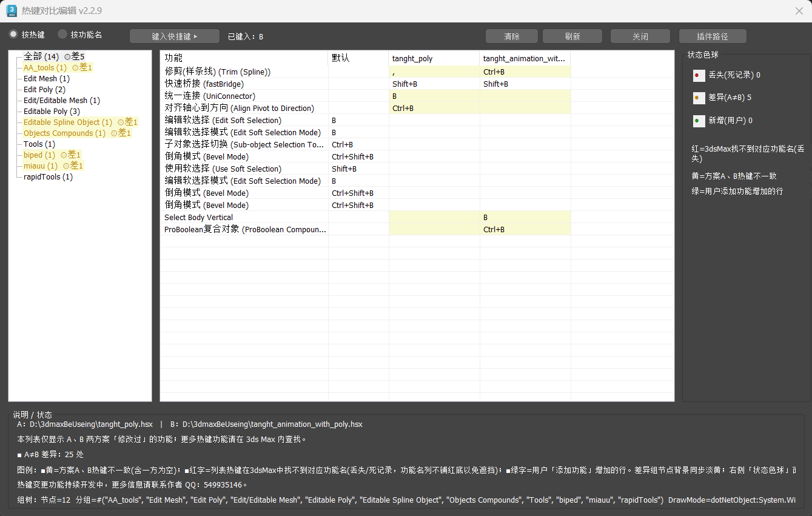This screenshot has width=812, height=516.
Task: Click the 默认 column header
Action: (x=358, y=58)
